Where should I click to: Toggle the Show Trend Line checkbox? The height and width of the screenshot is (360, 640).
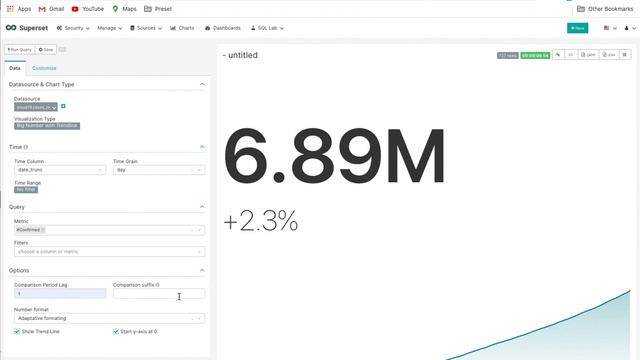coord(17,331)
